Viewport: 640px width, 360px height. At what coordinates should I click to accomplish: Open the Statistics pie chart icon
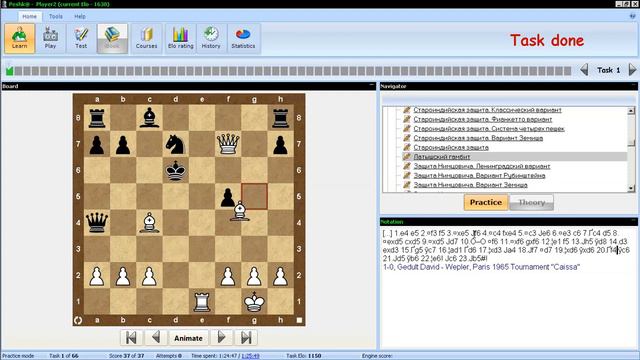pyautogui.click(x=243, y=38)
